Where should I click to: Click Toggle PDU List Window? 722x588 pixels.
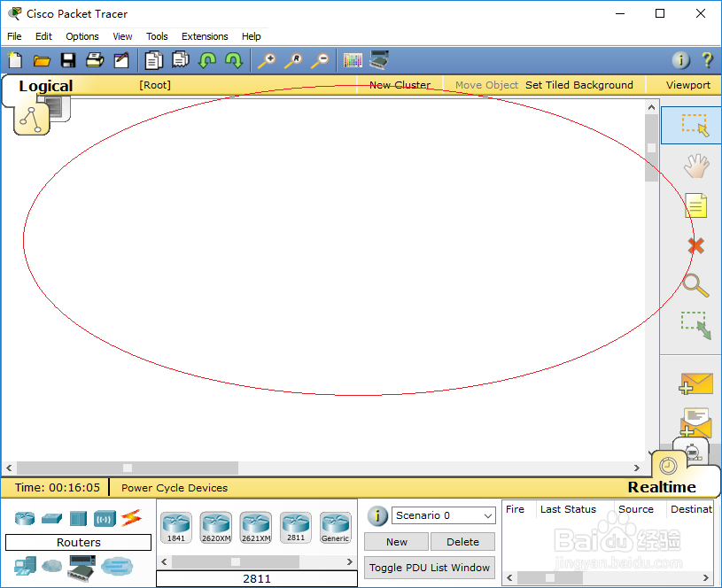(430, 568)
